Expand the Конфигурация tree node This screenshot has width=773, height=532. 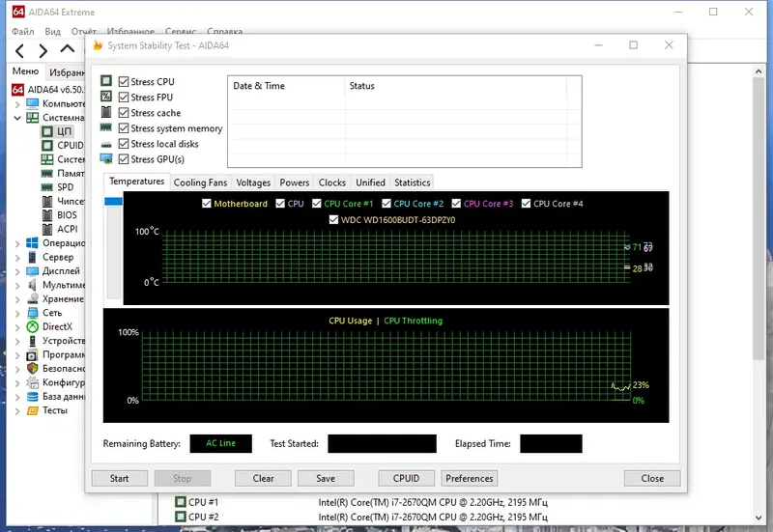pyautogui.click(x=17, y=382)
